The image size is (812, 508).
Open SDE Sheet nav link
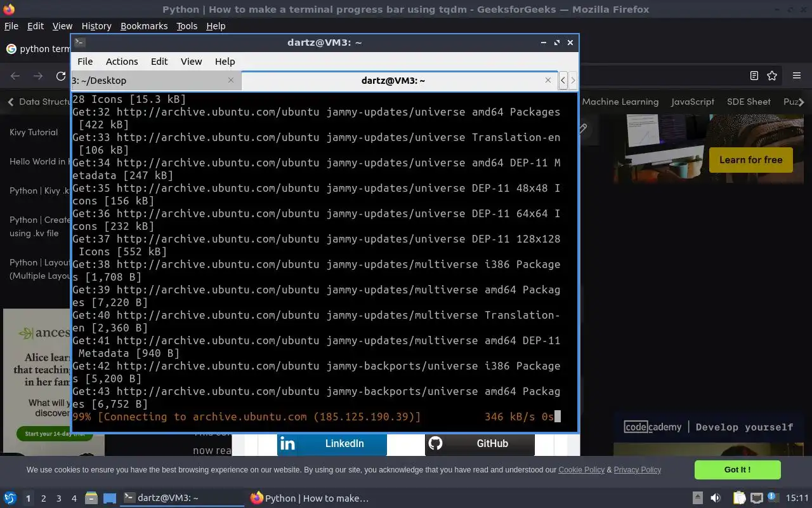749,102
